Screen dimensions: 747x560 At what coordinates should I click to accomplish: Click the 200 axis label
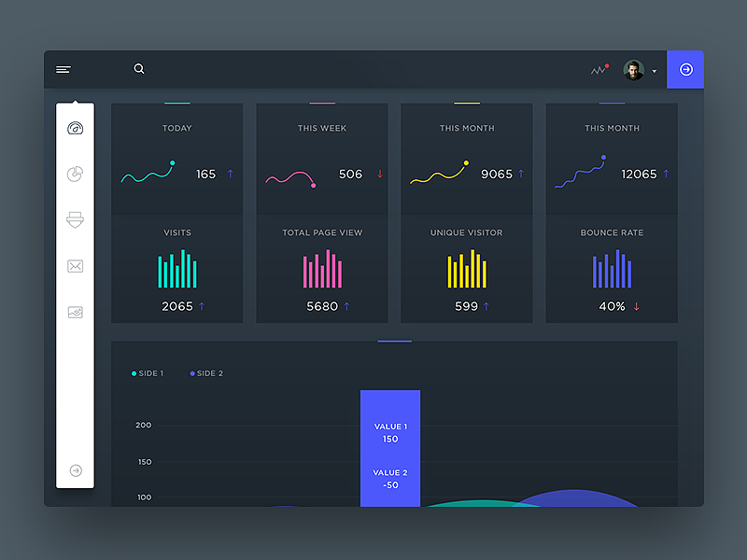click(x=144, y=425)
